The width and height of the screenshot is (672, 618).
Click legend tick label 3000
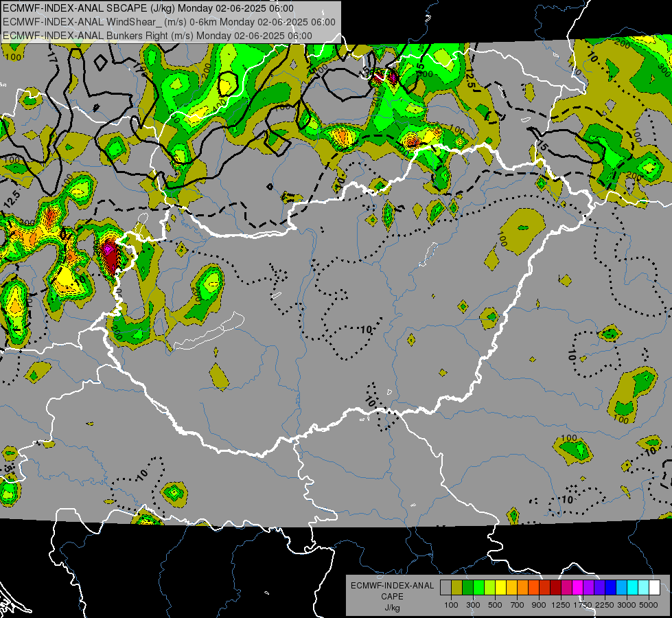pos(627,605)
